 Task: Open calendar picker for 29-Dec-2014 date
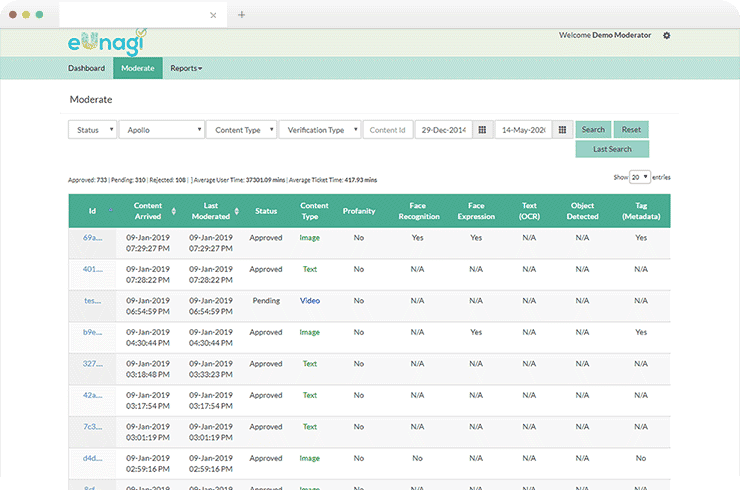(482, 130)
